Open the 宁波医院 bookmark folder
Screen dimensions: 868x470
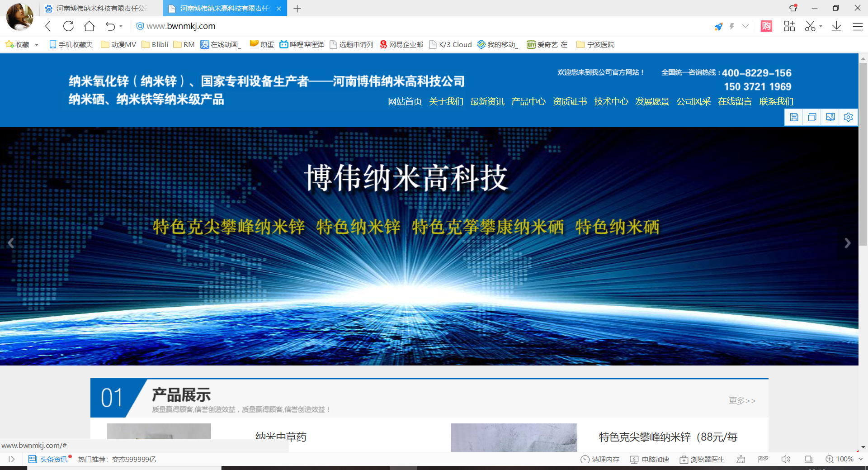[595, 44]
